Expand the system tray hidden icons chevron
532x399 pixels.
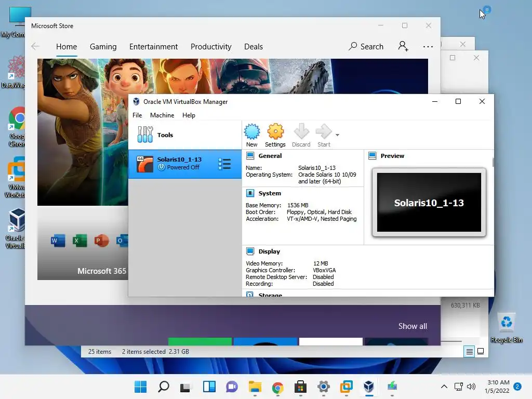444,387
